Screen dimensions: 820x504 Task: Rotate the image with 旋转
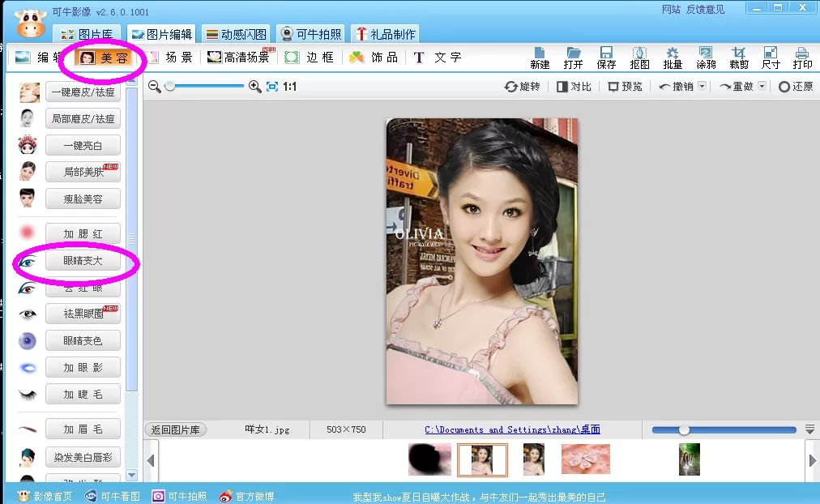pyautogui.click(x=522, y=86)
